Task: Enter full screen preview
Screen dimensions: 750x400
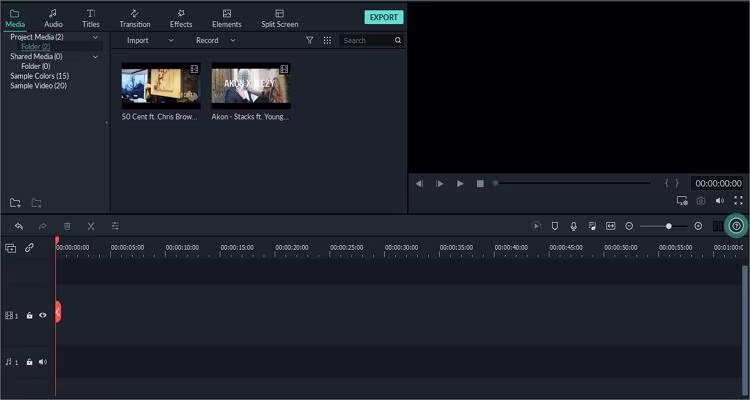Action: (x=738, y=201)
